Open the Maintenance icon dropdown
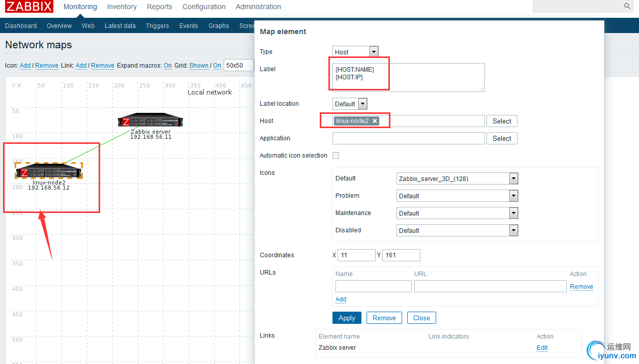This screenshot has height=364, width=639. coord(457,213)
